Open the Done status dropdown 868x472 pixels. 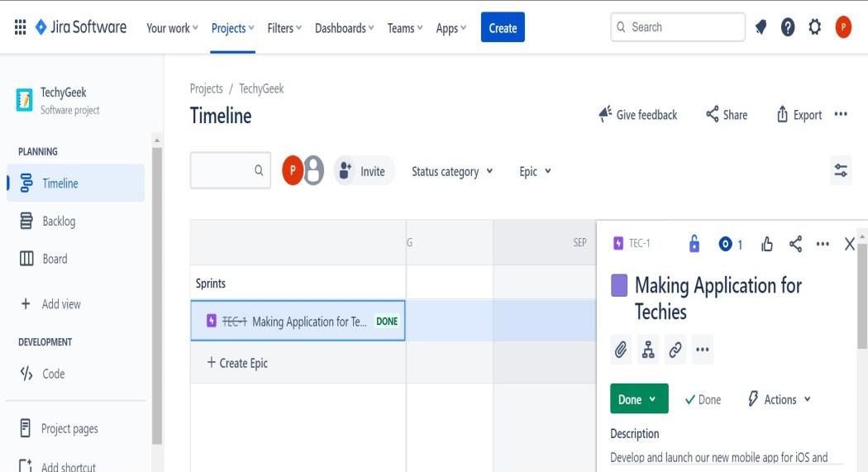[x=639, y=399]
